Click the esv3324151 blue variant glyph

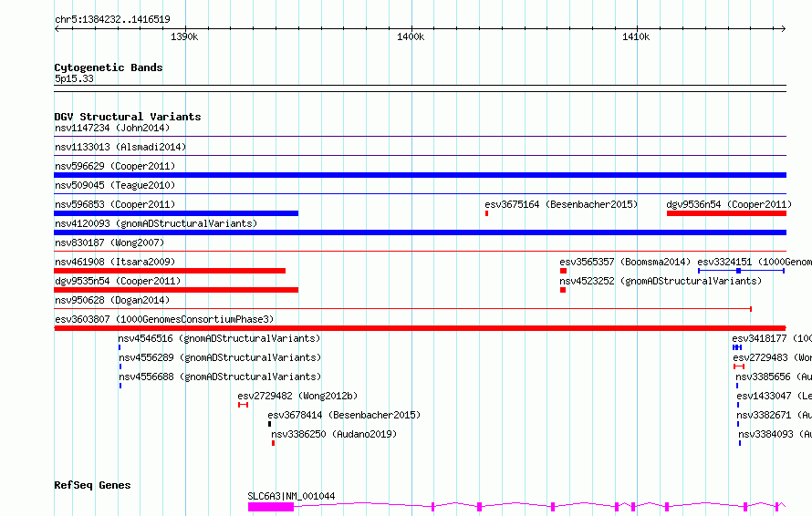coord(741,271)
